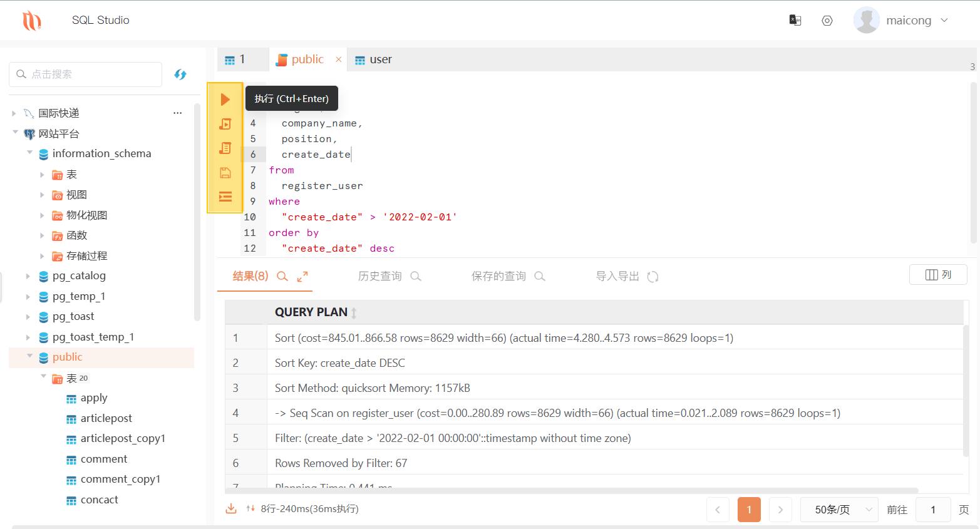The width and height of the screenshot is (980, 529).
Task: Click the translate icon in top bar
Action: pos(795,20)
